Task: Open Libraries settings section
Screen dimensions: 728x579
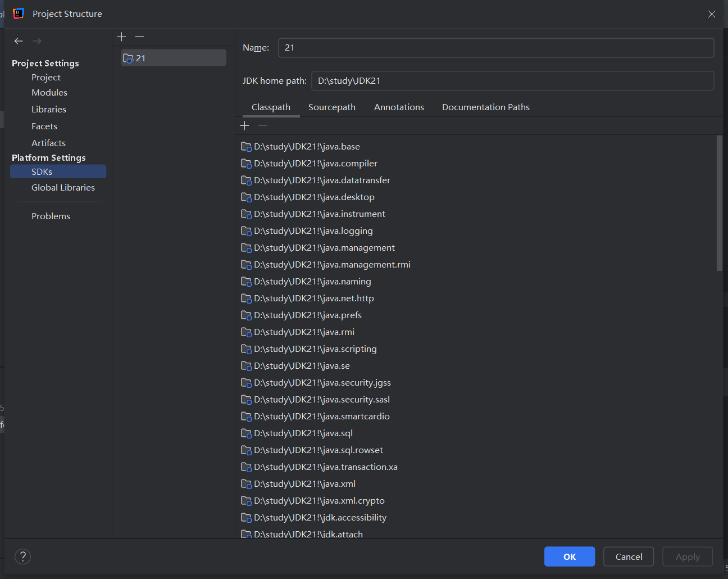Action: pyautogui.click(x=49, y=109)
